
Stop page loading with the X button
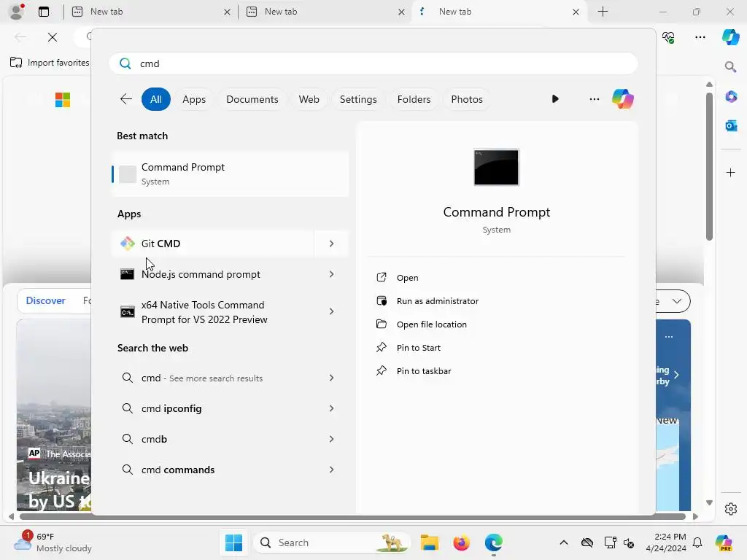coord(53,37)
